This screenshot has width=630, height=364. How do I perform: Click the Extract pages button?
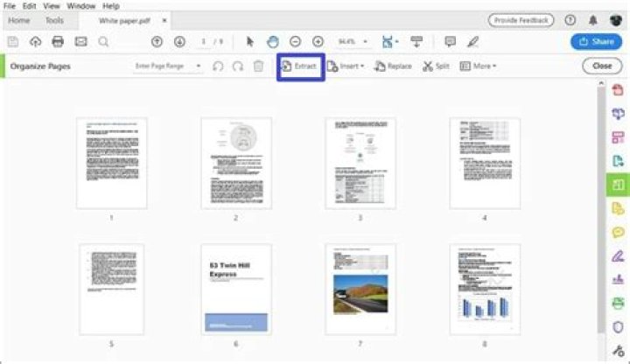300,66
